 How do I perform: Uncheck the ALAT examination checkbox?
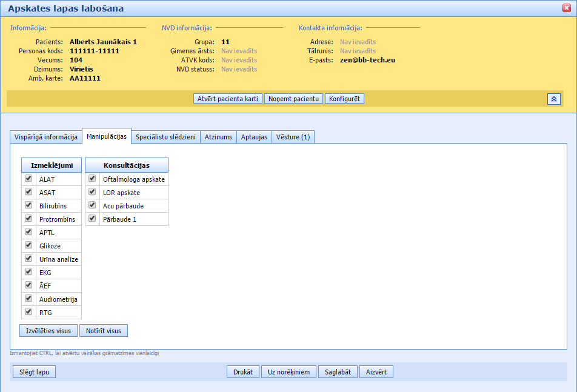click(x=28, y=179)
